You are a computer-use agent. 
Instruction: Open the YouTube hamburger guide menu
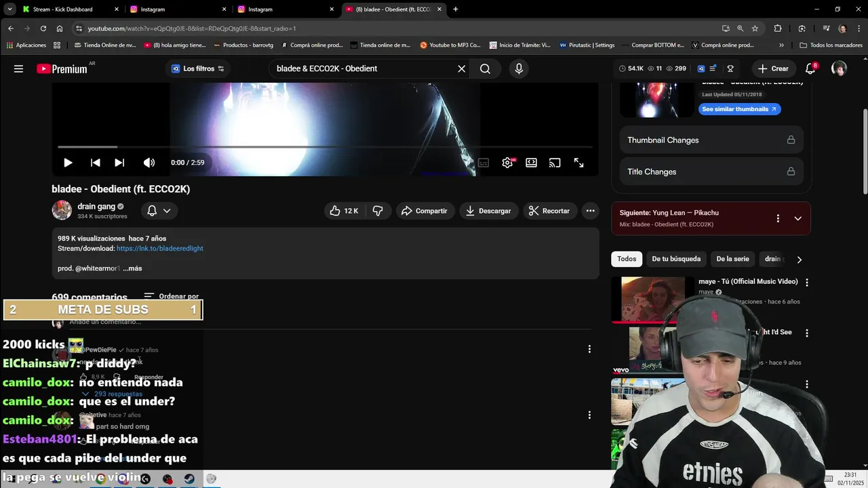click(x=18, y=68)
